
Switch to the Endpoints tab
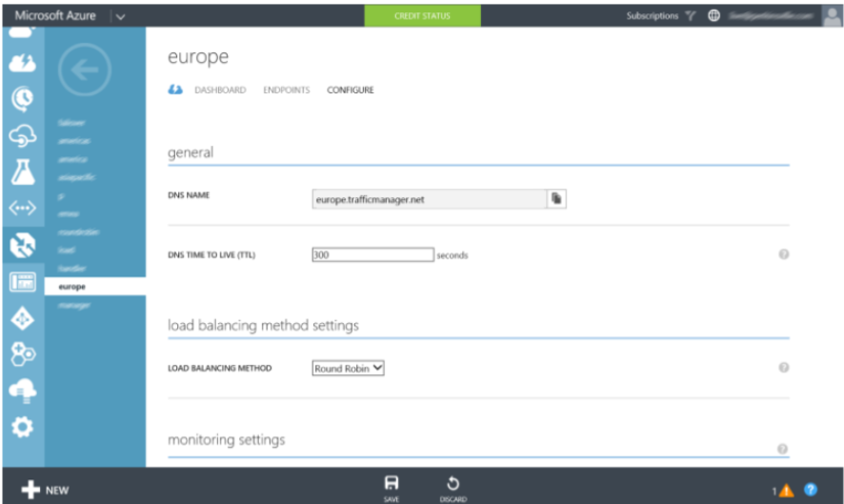pos(286,91)
